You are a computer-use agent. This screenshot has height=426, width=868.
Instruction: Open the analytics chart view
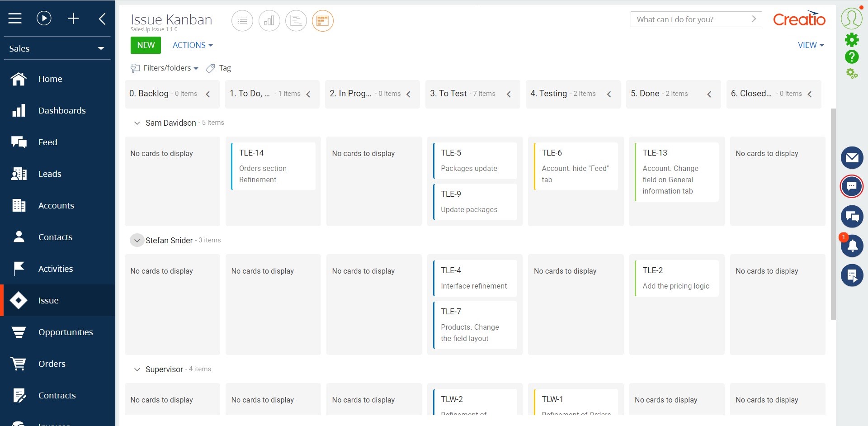coord(269,20)
